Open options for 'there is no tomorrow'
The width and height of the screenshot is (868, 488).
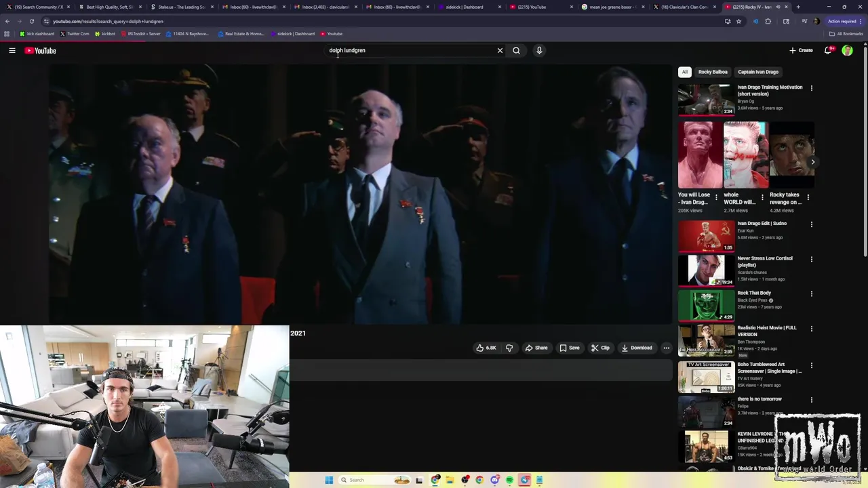[811, 400]
